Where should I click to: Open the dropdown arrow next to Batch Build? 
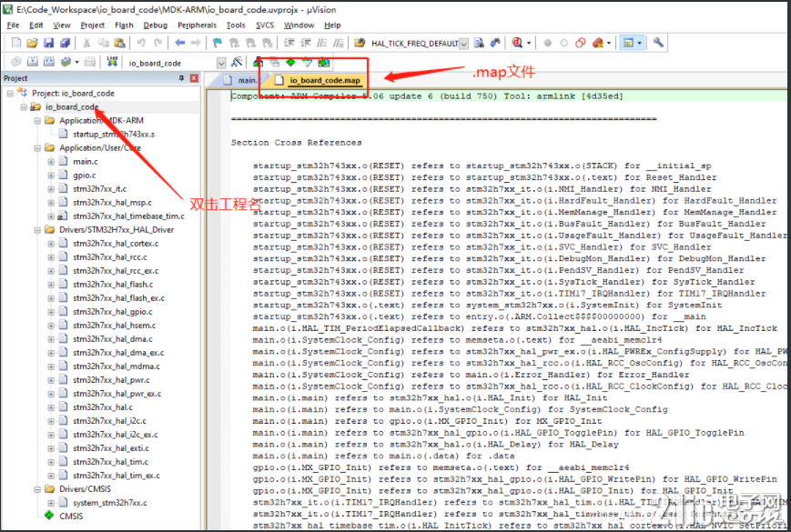pos(76,63)
